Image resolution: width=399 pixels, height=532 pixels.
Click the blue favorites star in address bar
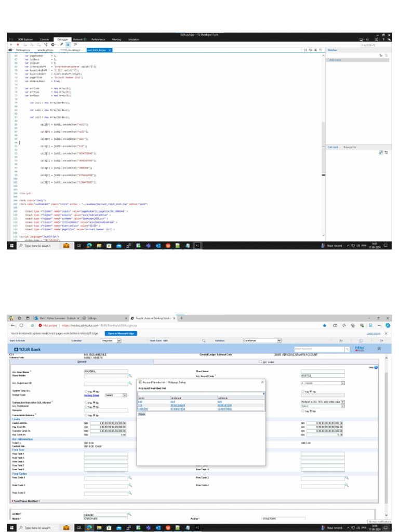tap(325, 325)
